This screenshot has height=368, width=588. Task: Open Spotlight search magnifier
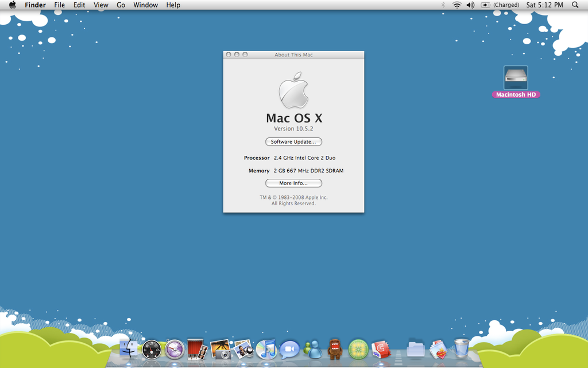pos(575,5)
